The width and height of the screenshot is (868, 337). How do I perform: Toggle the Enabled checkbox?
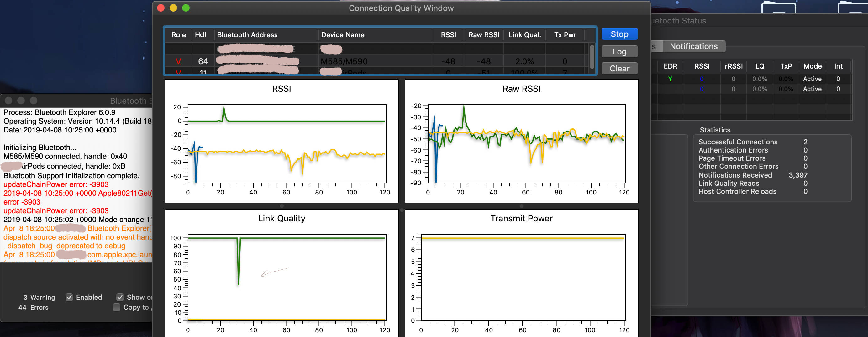pos(69,297)
